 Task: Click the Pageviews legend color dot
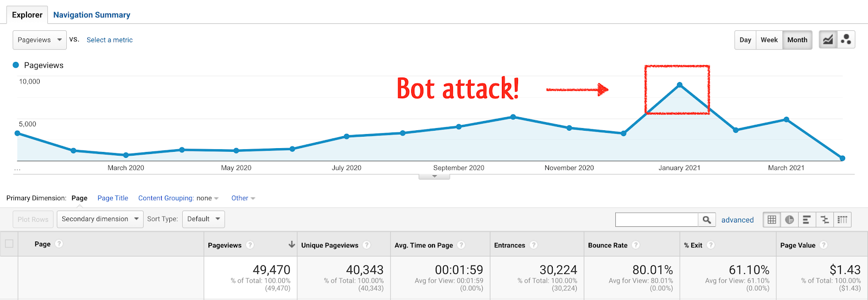point(16,65)
